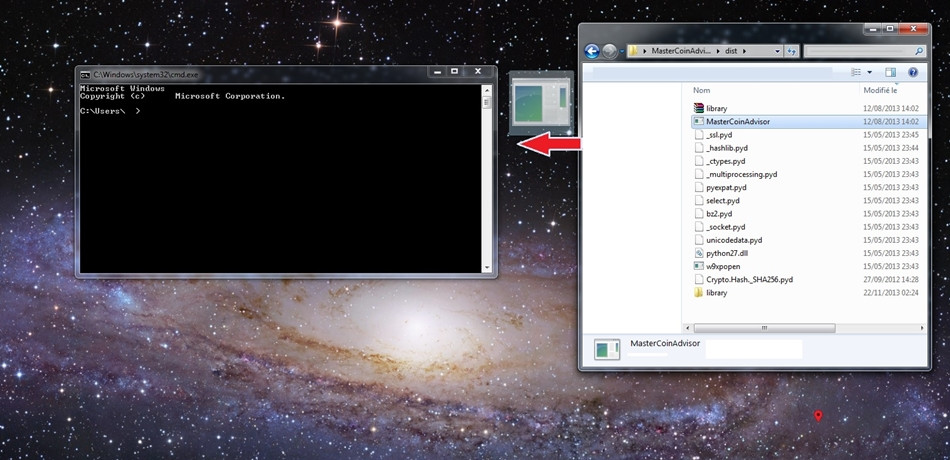Click the cmd vertical scrollbar thumb

[487, 102]
